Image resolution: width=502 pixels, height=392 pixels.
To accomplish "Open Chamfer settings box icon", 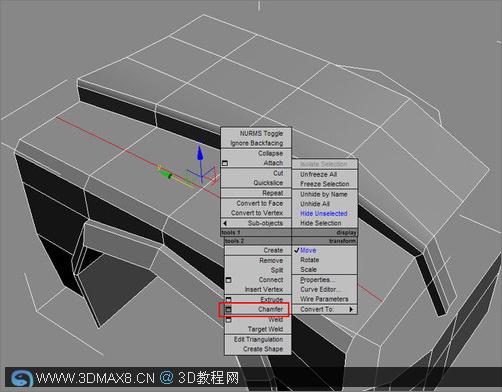I will coord(228,309).
